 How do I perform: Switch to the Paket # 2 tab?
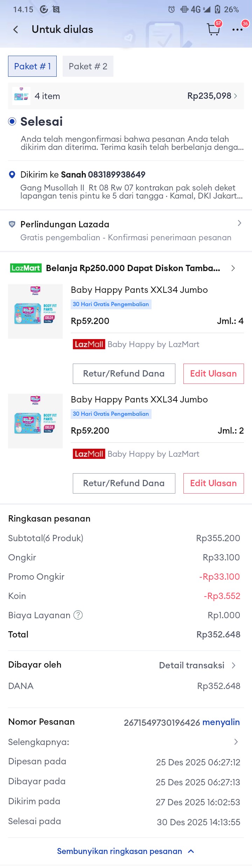click(88, 66)
